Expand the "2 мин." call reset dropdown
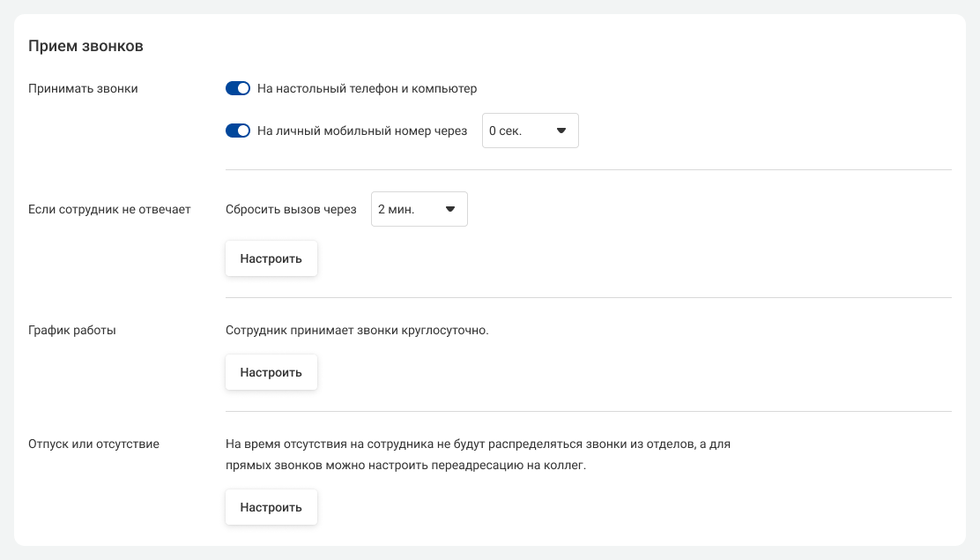Viewport: 980px width, 560px height. (419, 209)
